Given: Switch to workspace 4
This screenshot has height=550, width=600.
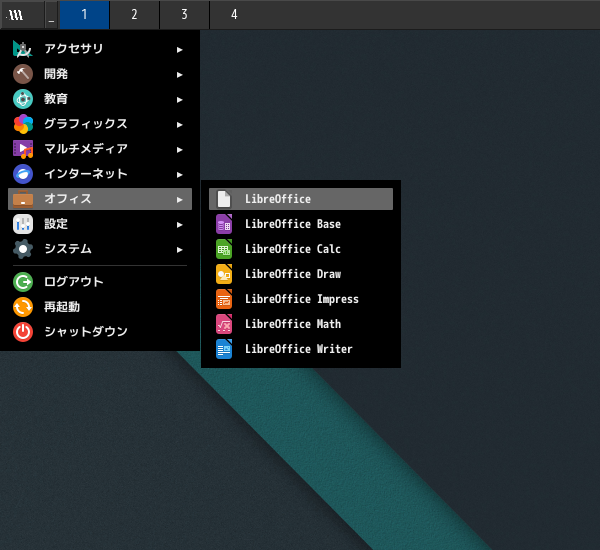Looking at the screenshot, I should 234,15.
